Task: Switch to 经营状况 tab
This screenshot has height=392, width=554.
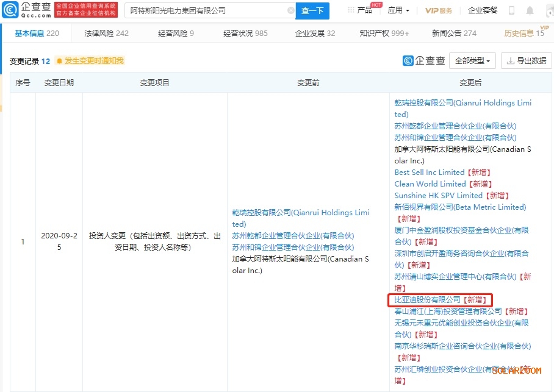Action: (245, 33)
